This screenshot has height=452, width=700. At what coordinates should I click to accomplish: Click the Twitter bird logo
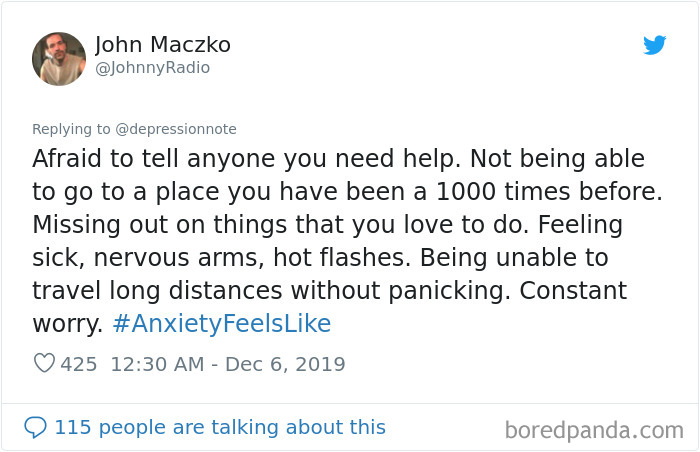[654, 45]
